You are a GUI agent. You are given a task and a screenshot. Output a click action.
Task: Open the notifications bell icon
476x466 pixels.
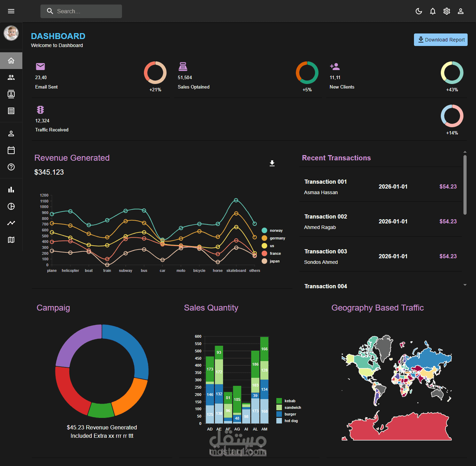[x=432, y=11]
